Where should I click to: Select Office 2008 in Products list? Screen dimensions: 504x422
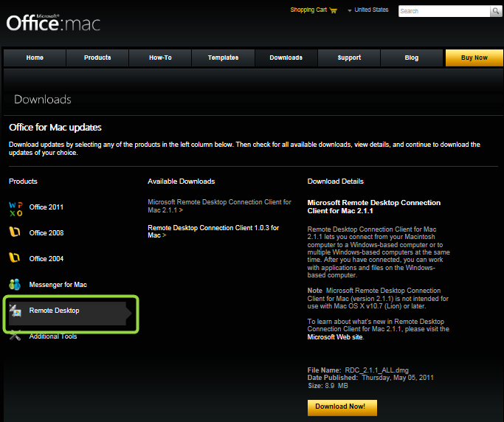[x=46, y=233]
